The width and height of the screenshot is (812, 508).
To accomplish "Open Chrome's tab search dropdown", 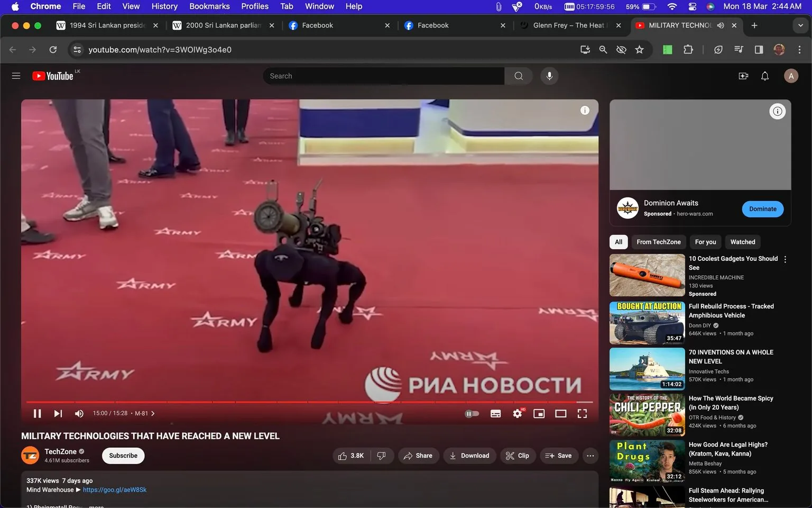I will coord(800,25).
